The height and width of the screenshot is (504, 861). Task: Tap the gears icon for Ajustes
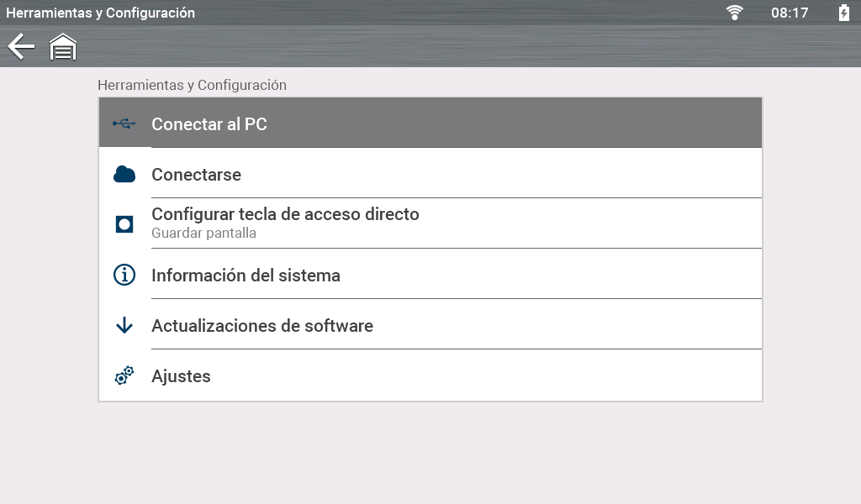(124, 376)
